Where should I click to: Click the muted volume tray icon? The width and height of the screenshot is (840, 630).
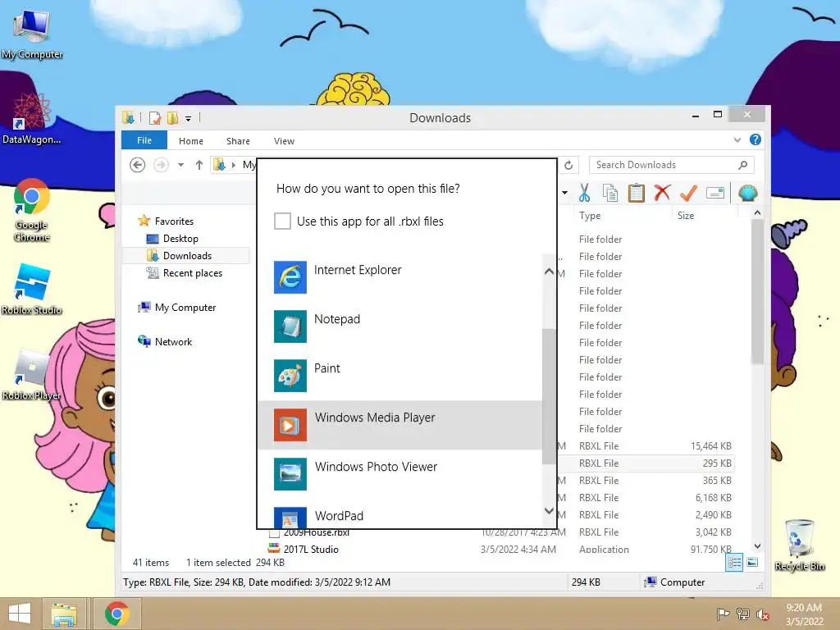[762, 614]
